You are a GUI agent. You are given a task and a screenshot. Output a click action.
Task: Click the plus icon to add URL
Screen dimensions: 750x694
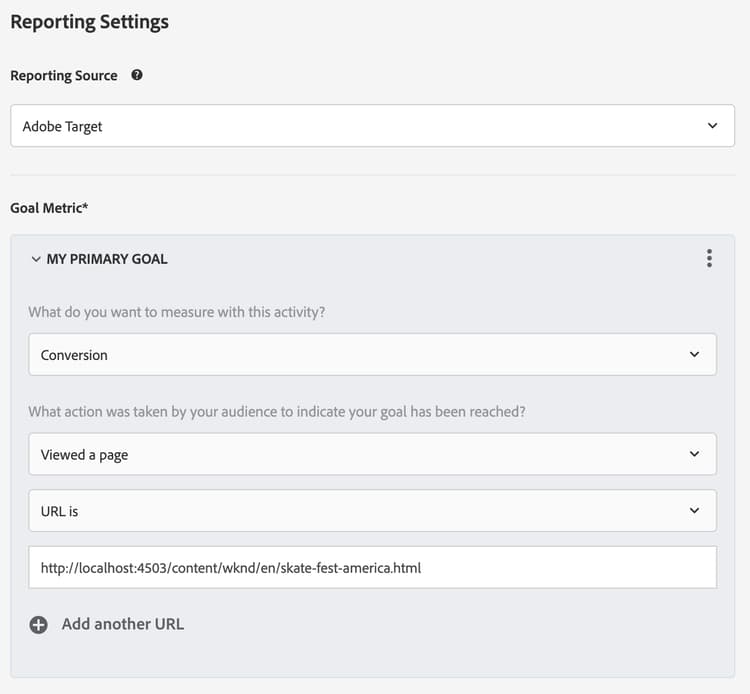(x=39, y=625)
